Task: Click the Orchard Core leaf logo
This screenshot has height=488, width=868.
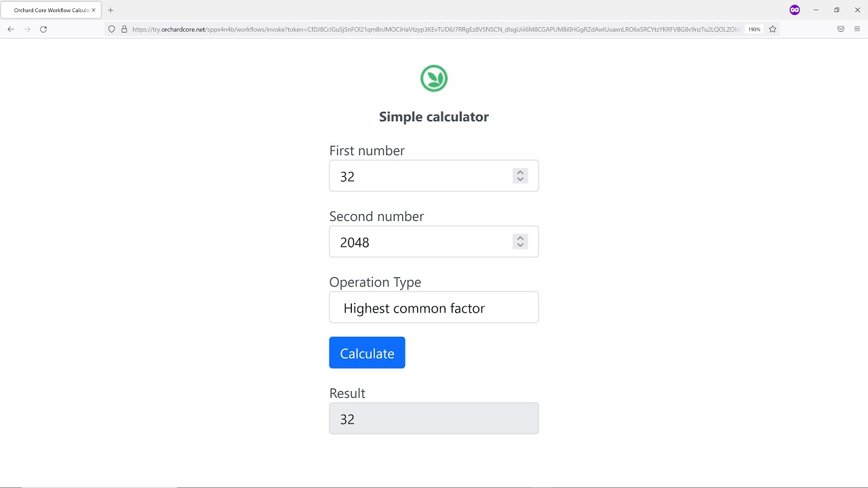Action: click(x=434, y=79)
